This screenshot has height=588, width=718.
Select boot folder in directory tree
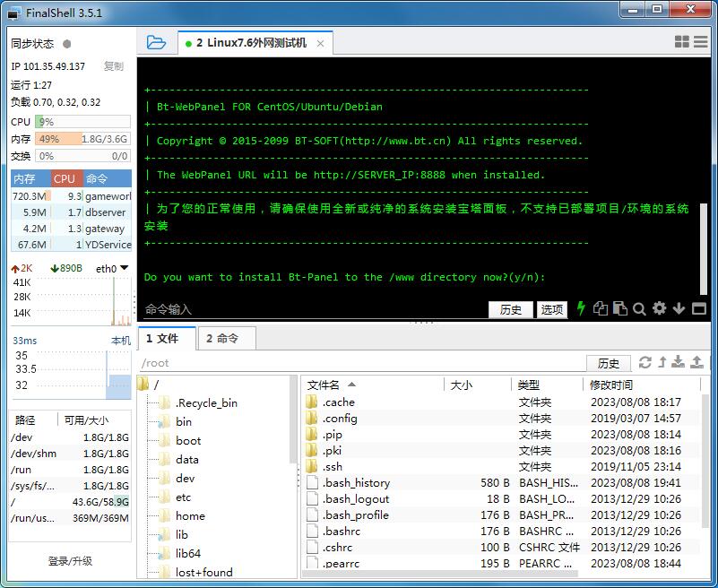click(x=188, y=440)
